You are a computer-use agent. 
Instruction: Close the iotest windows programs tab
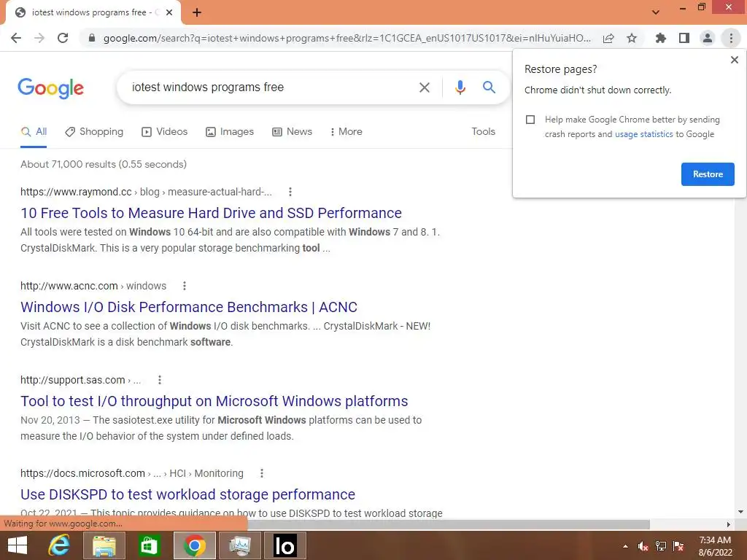coord(169,13)
